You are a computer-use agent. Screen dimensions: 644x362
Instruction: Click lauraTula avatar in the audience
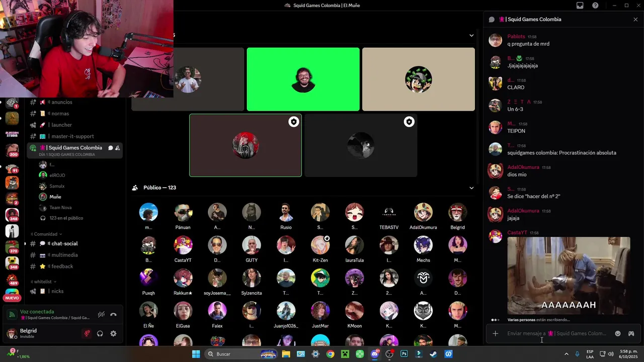(x=354, y=245)
